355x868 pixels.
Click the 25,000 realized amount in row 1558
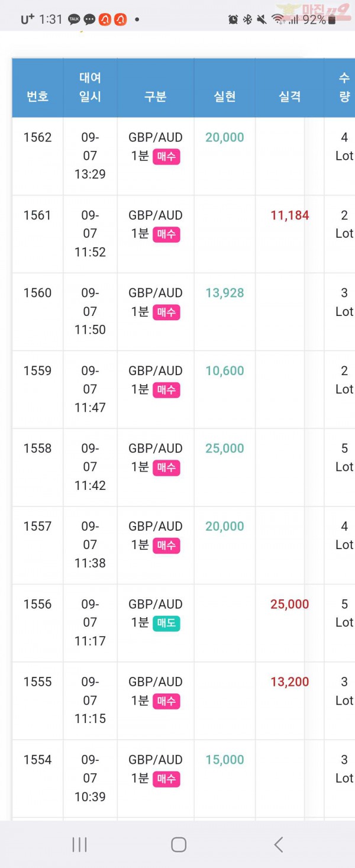pyautogui.click(x=225, y=448)
